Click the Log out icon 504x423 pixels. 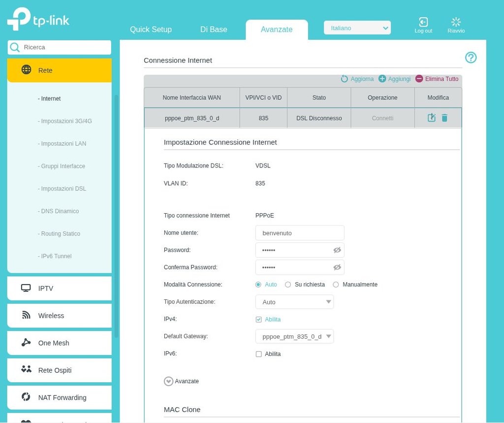[x=423, y=22]
